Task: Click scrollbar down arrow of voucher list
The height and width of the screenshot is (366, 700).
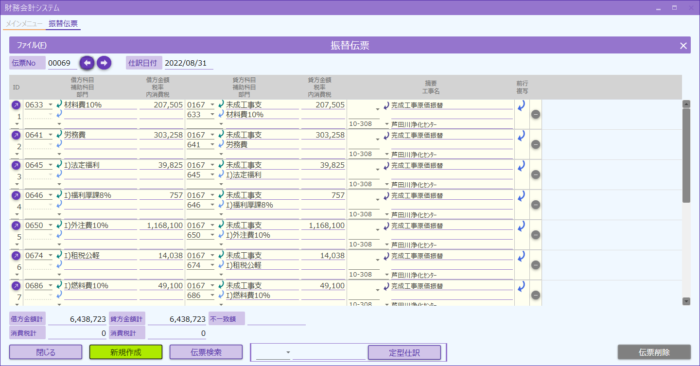Action: click(686, 301)
